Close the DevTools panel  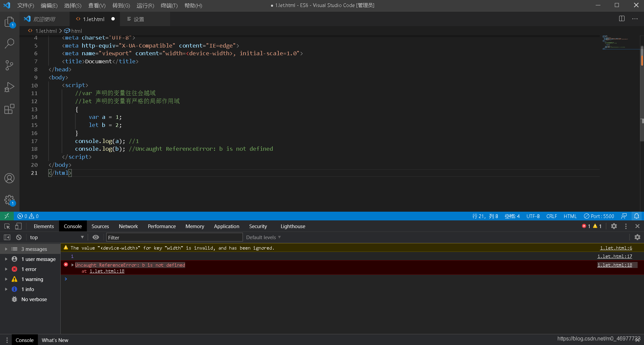(638, 226)
